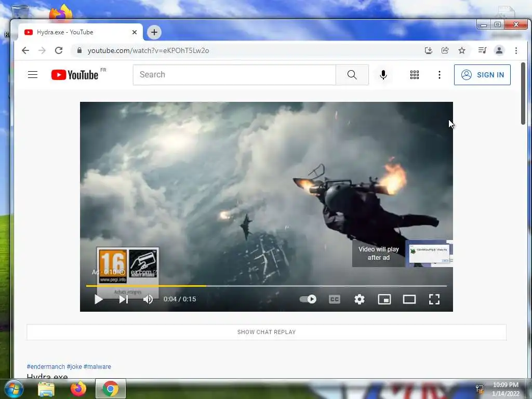Open the Windows Start menu
This screenshot has width=532, height=399.
tap(14, 389)
